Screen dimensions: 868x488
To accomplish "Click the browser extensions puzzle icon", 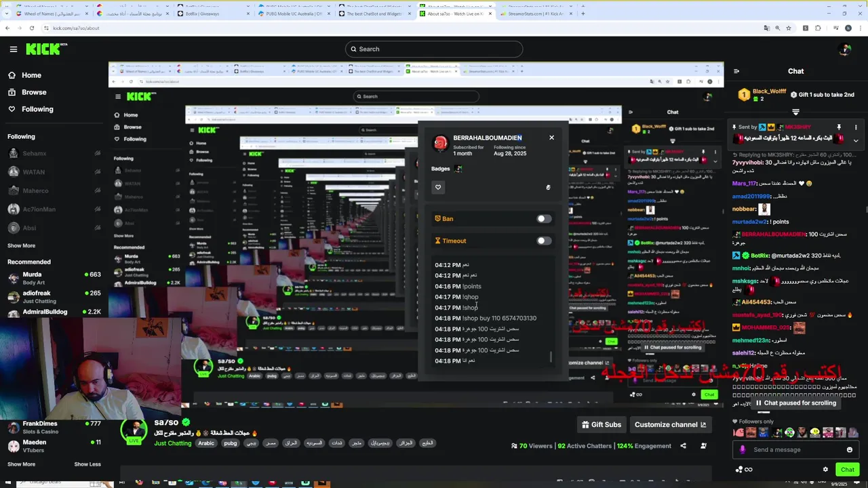I will coord(818,28).
